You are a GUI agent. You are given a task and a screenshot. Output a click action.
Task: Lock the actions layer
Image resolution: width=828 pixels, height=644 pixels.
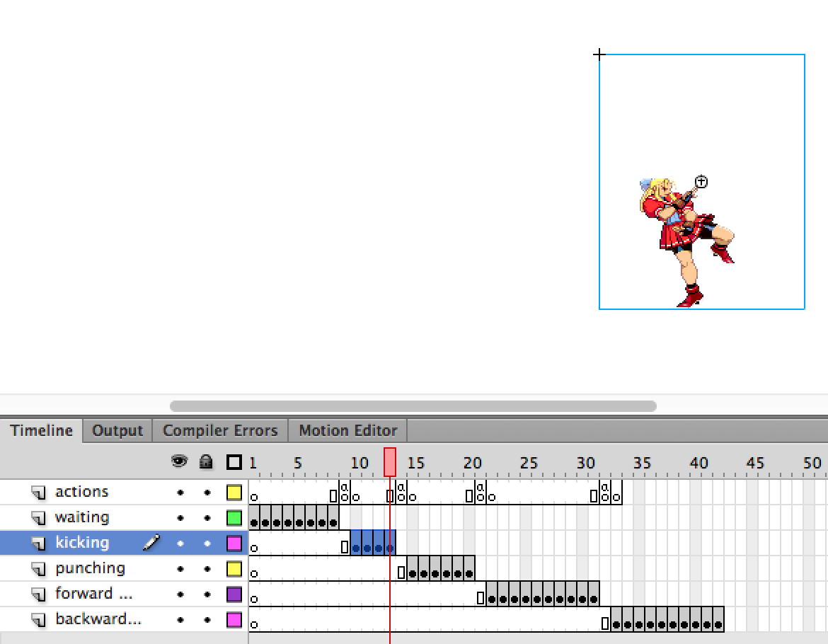click(207, 493)
